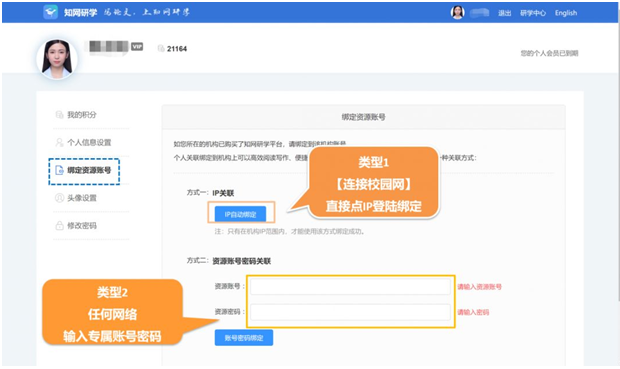The width and height of the screenshot is (620, 369).
Task: Click the 我的积分 icon
Action: (59, 115)
